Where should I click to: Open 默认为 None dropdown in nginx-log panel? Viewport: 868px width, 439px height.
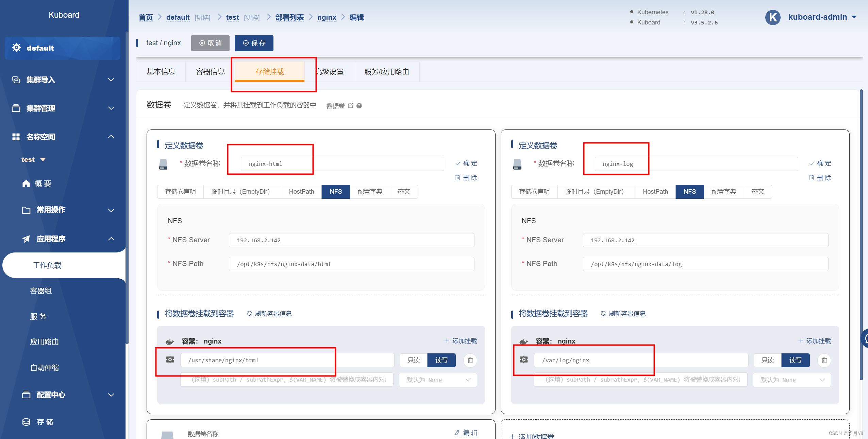791,380
